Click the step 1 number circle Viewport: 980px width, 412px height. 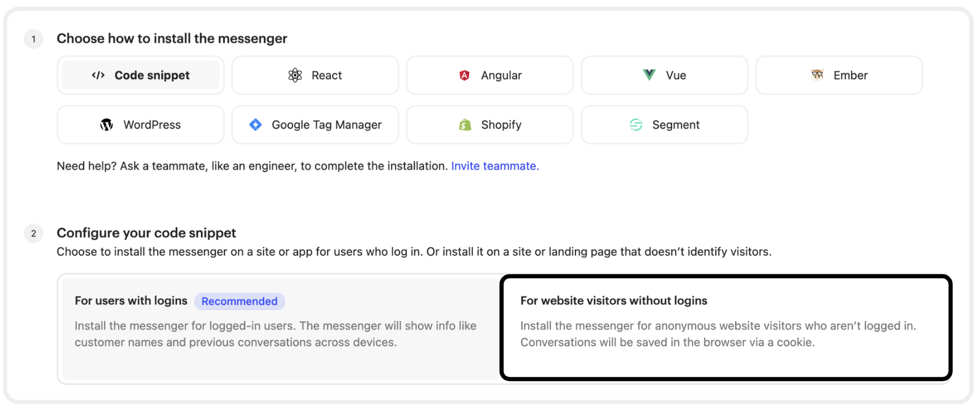coord(34,39)
